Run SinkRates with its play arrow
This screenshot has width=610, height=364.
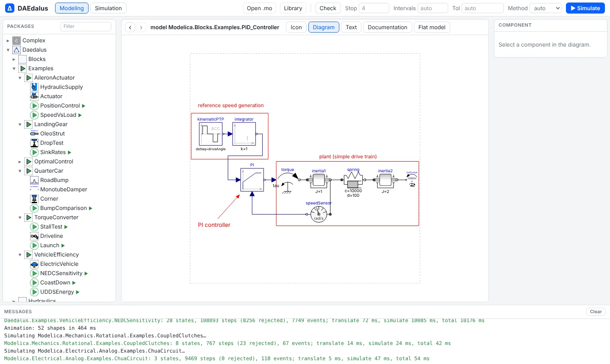[x=69, y=152]
